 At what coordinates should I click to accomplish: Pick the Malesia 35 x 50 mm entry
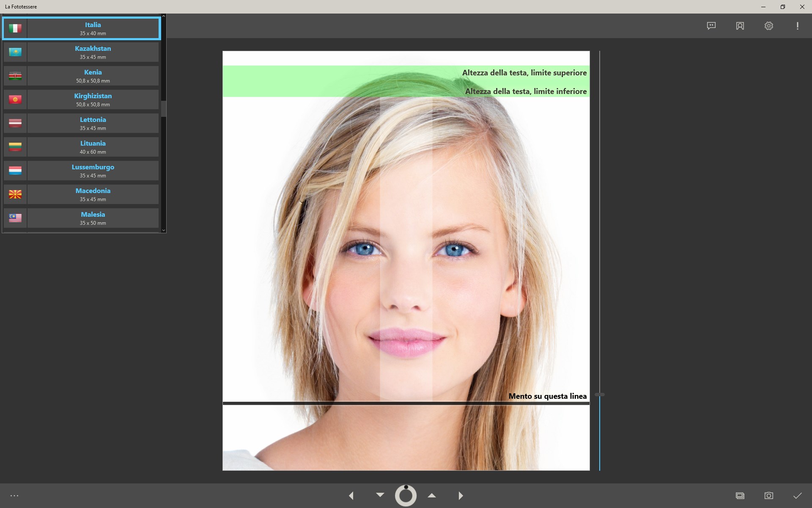(93, 218)
